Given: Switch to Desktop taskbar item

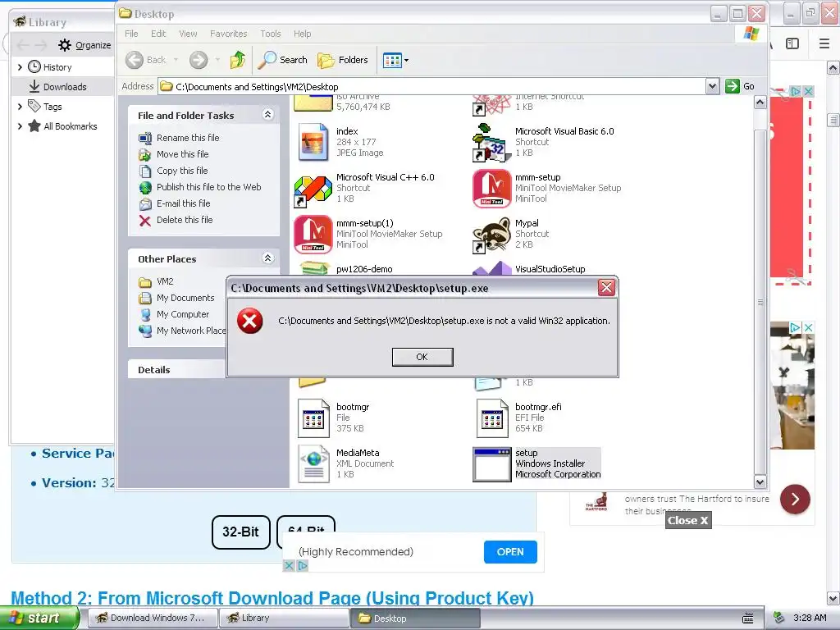Looking at the screenshot, I should click(415, 619).
